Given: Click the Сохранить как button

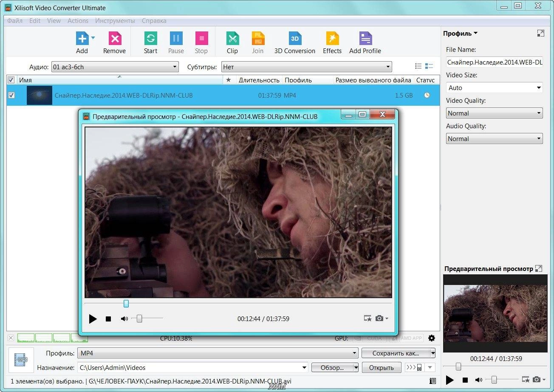Looking at the screenshot, I should tap(396, 353).
